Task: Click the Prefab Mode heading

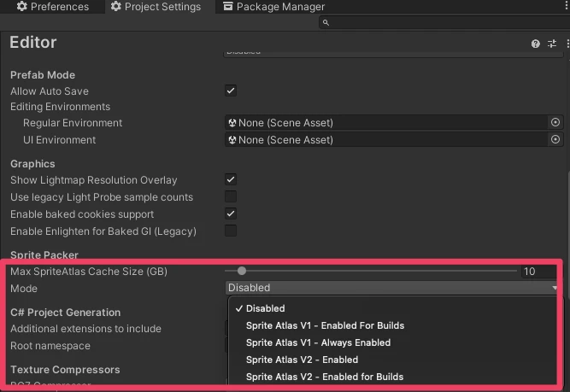Action: 43,75
